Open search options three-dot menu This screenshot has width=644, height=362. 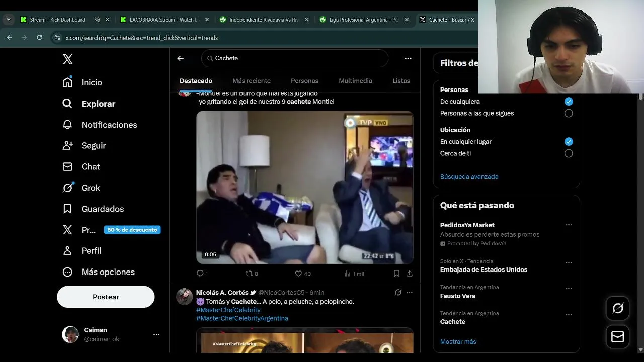(x=408, y=58)
